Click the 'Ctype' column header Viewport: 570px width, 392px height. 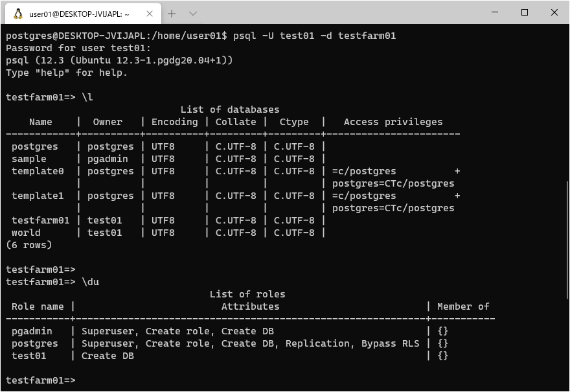[x=293, y=122]
